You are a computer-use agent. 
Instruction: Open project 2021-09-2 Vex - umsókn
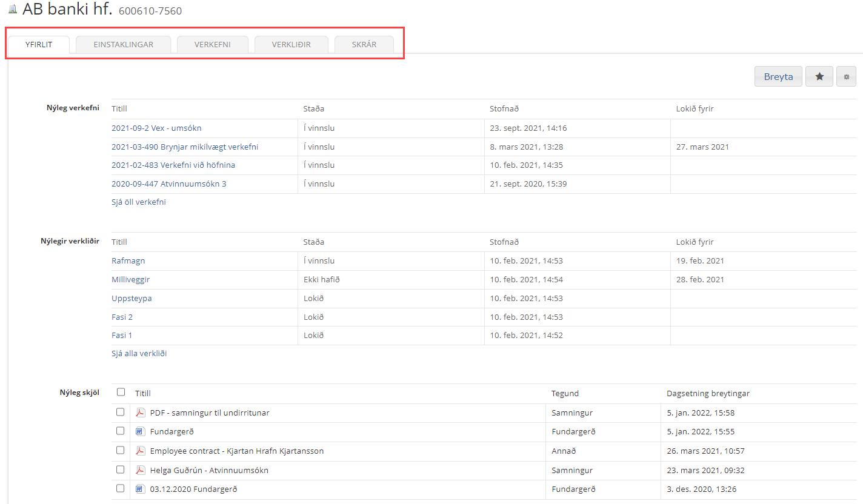pos(156,128)
